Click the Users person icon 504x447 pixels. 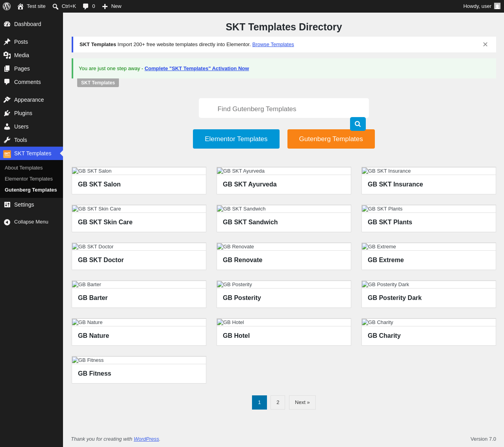[x=7, y=127]
